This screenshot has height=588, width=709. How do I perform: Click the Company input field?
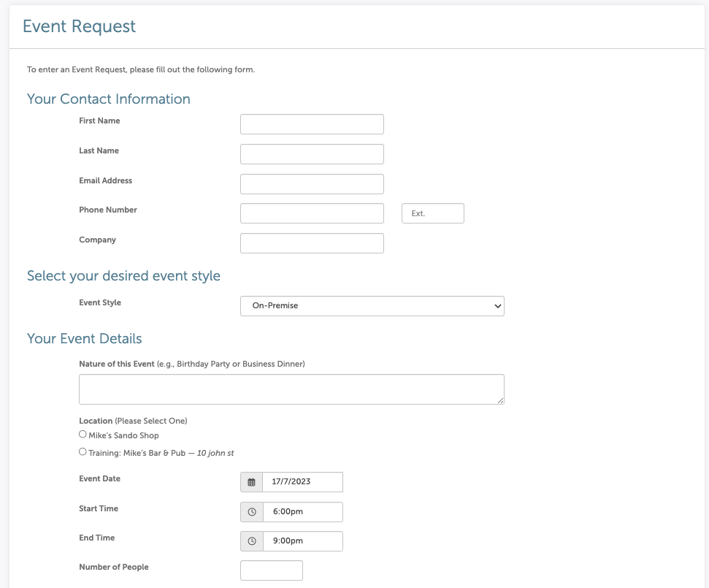click(x=312, y=243)
